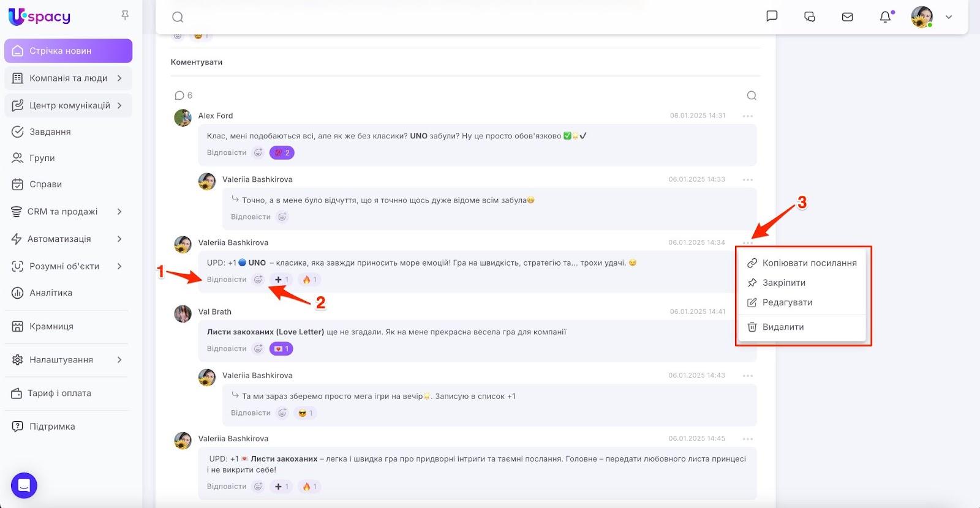Viewport: 980px width, 508px height.
Task: Open Центр комунікацій section
Action: coord(69,105)
